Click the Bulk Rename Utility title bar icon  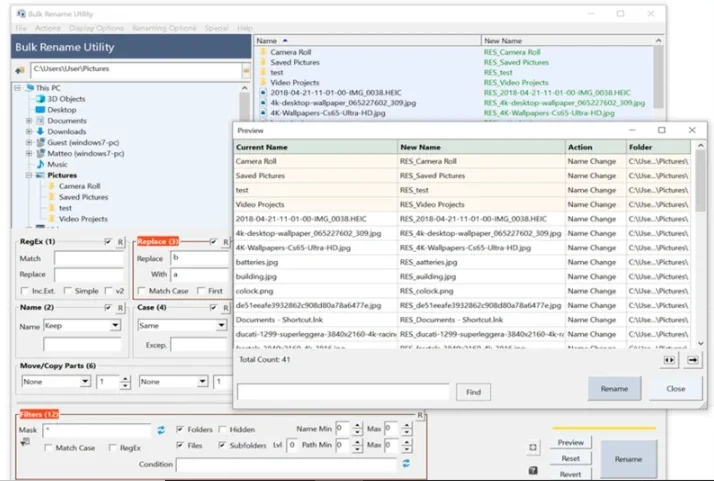[x=21, y=14]
